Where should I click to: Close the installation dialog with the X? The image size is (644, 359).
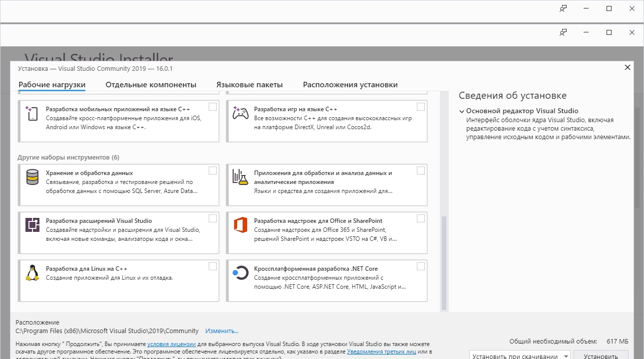point(628,67)
